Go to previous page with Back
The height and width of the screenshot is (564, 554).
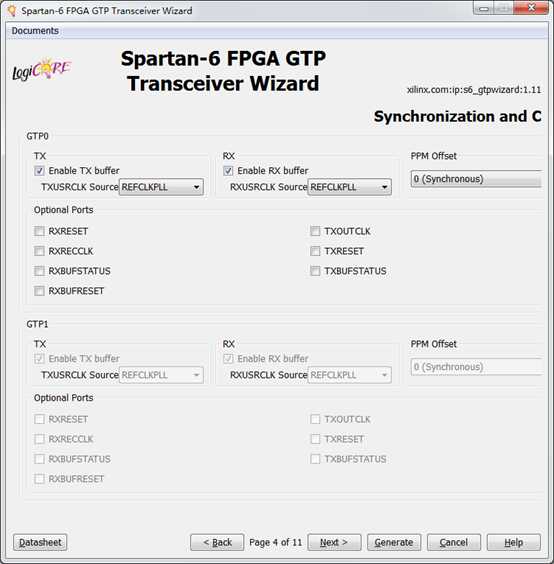tap(217, 542)
